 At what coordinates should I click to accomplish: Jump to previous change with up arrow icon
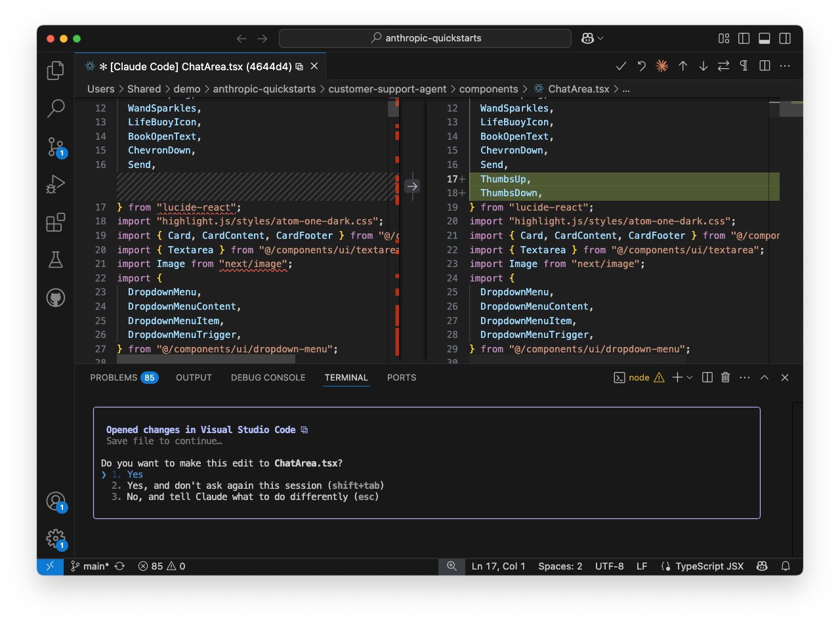point(682,66)
